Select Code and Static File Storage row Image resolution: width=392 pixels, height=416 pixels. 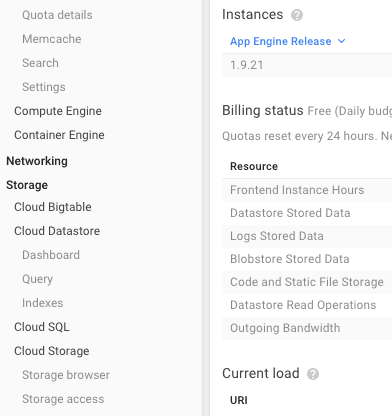coord(307,282)
